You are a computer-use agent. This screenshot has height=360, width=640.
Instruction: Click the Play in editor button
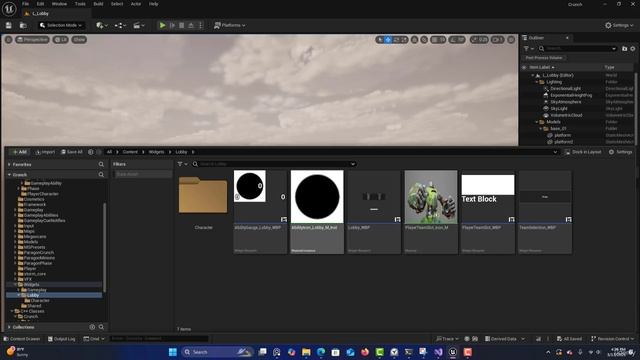pyautogui.click(x=162, y=25)
